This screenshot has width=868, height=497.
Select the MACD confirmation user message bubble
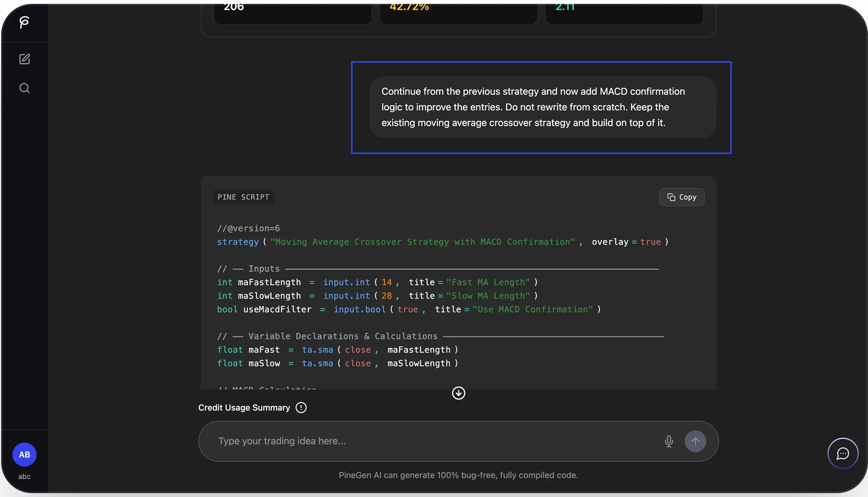(543, 107)
